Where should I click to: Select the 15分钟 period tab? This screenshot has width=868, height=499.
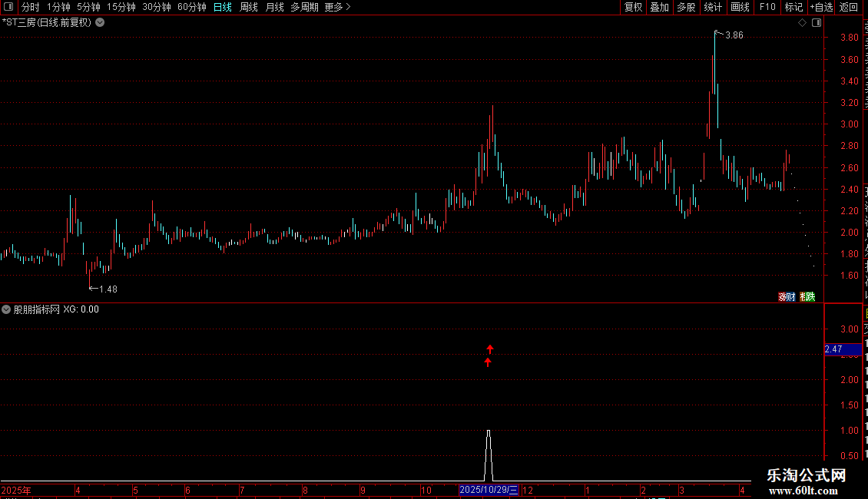click(x=121, y=7)
